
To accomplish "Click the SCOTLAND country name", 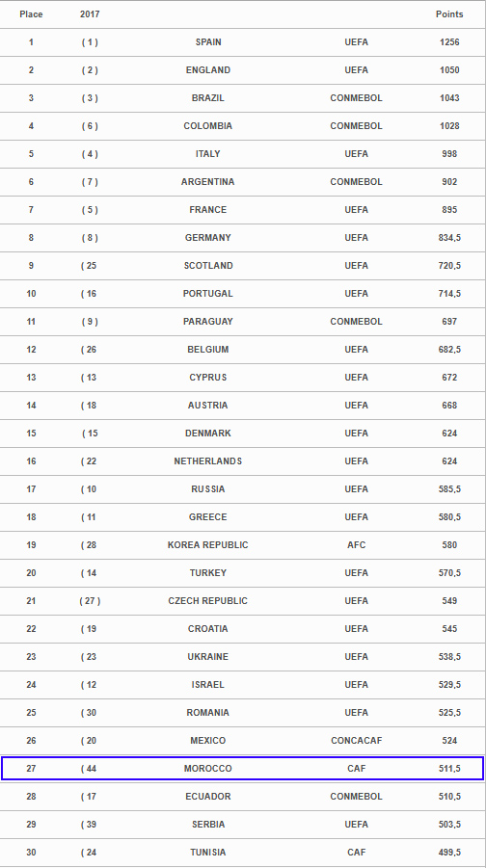I will [208, 266].
